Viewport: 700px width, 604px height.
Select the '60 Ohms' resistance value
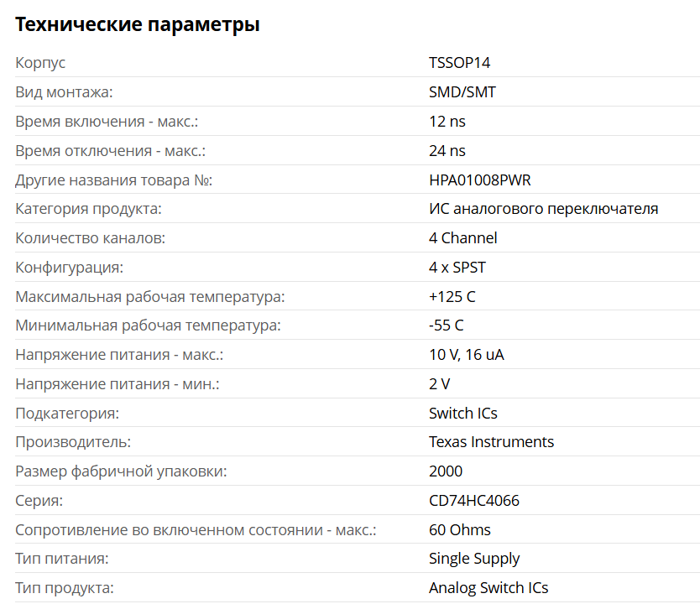coord(459,530)
